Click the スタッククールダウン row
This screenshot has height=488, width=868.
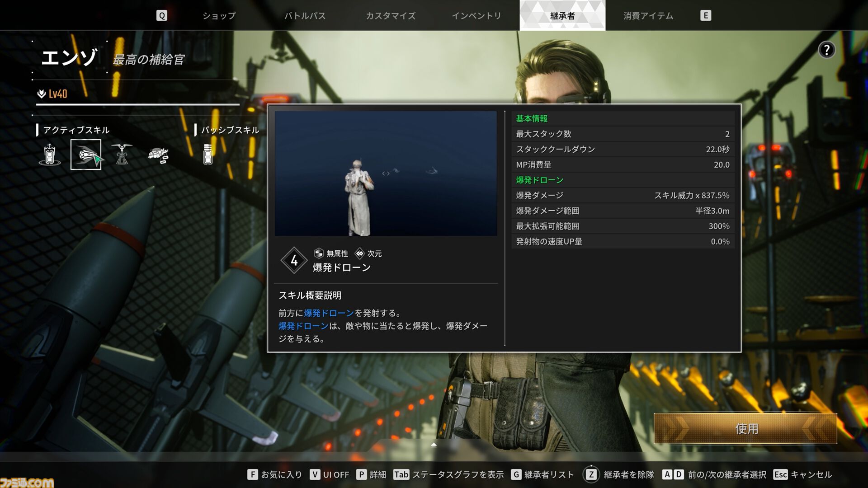coord(623,149)
